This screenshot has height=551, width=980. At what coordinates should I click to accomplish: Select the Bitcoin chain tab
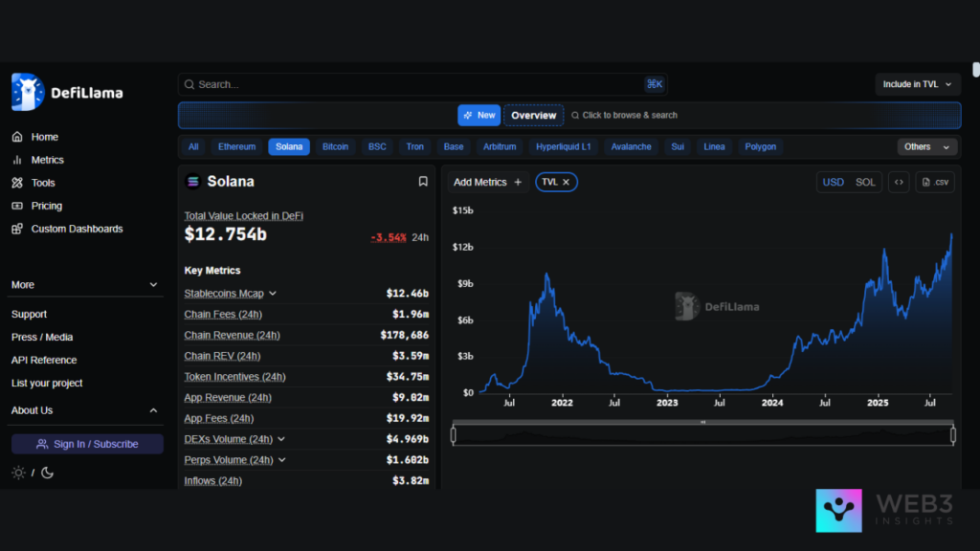coord(335,146)
